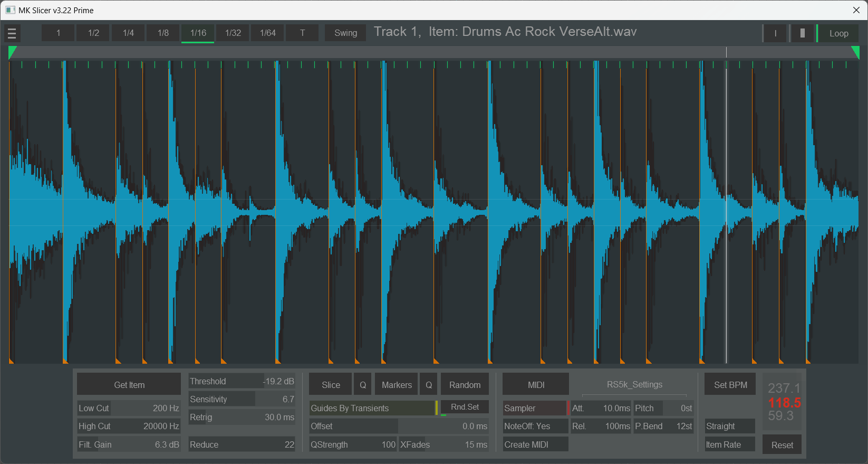Click the Q button beside Slice

click(x=363, y=385)
